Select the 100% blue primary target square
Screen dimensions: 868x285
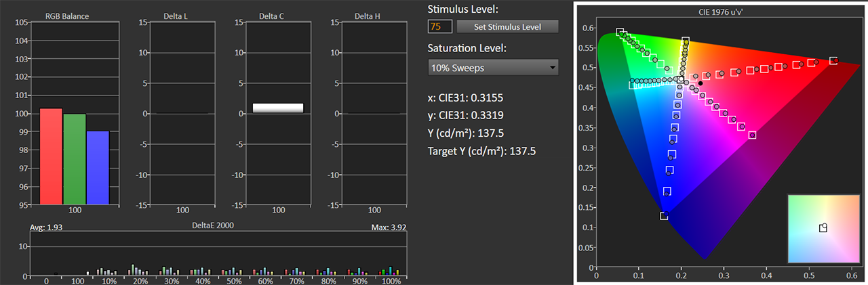pos(664,216)
